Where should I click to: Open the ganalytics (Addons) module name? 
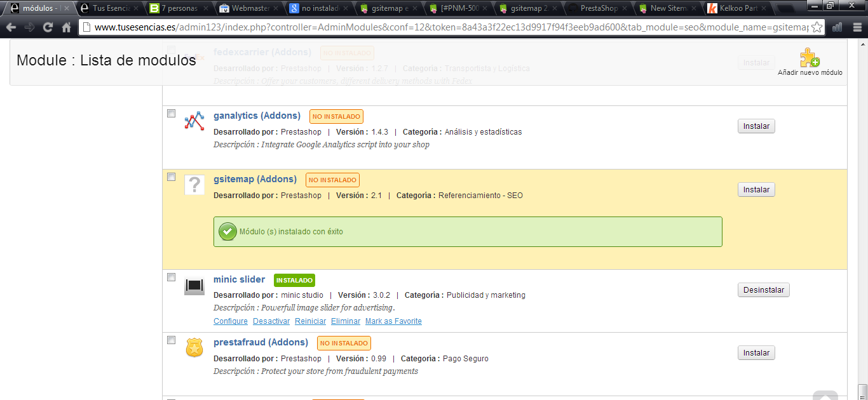(257, 116)
